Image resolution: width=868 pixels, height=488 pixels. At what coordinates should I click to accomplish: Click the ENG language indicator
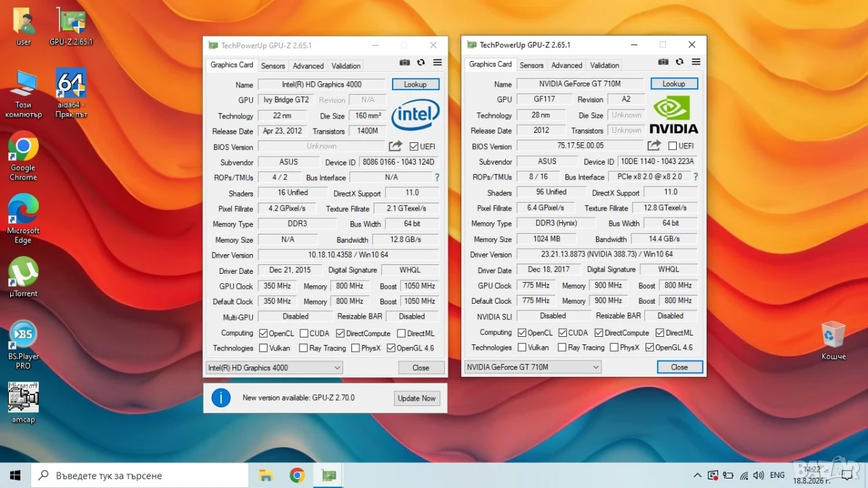coord(777,475)
